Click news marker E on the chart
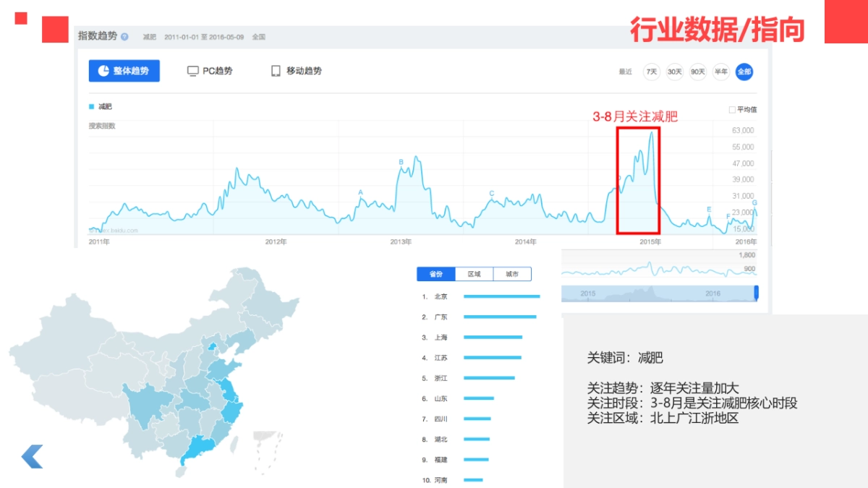This screenshot has height=488, width=868. (x=709, y=210)
